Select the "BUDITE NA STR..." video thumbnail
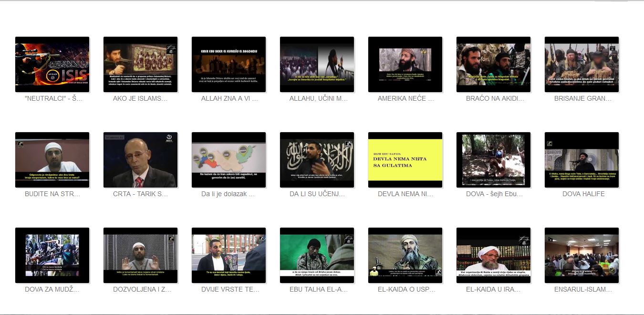Image resolution: width=644 pixels, height=315 pixels. 52,160
